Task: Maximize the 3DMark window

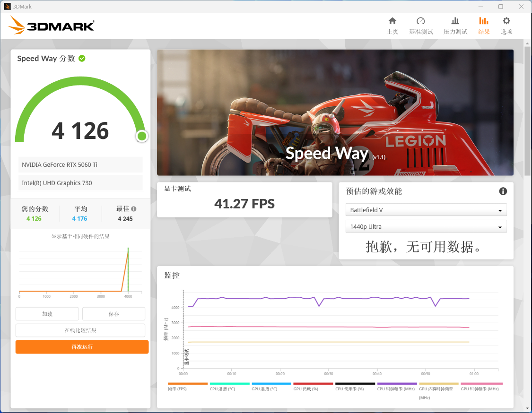Action: point(500,7)
